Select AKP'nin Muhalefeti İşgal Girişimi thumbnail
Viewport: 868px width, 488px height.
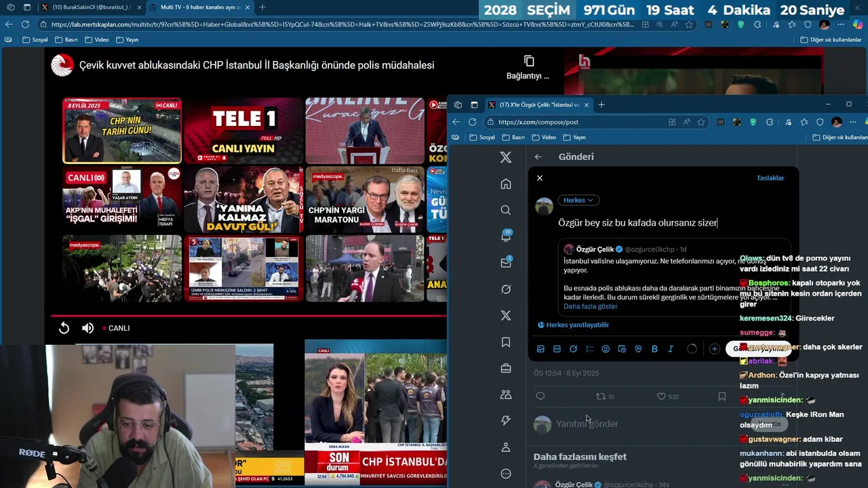click(122, 199)
